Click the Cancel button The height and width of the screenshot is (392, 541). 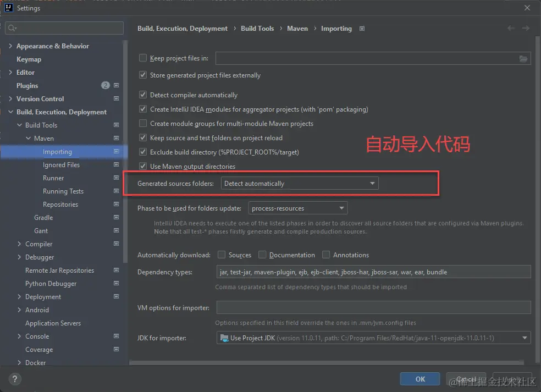click(466, 379)
